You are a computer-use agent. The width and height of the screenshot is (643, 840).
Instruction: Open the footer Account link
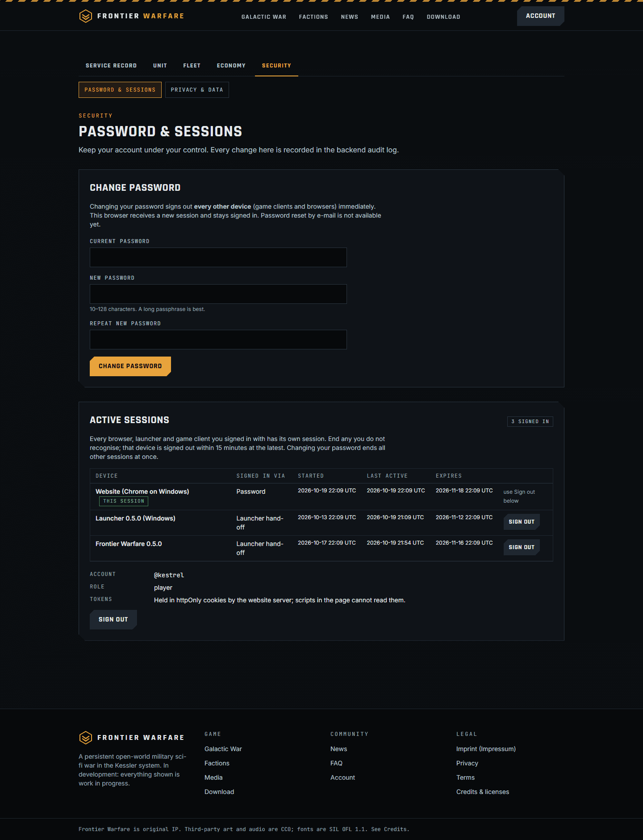[343, 777]
